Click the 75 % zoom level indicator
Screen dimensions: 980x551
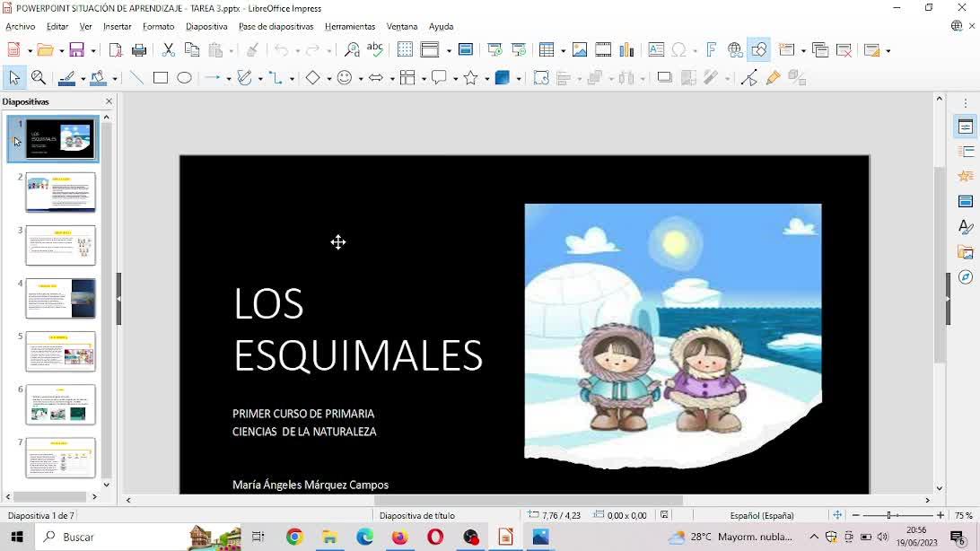coord(963,515)
